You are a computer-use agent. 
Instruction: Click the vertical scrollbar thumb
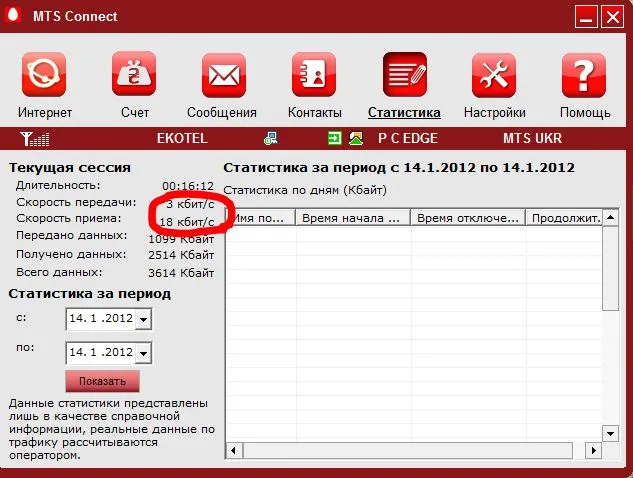pos(610,268)
